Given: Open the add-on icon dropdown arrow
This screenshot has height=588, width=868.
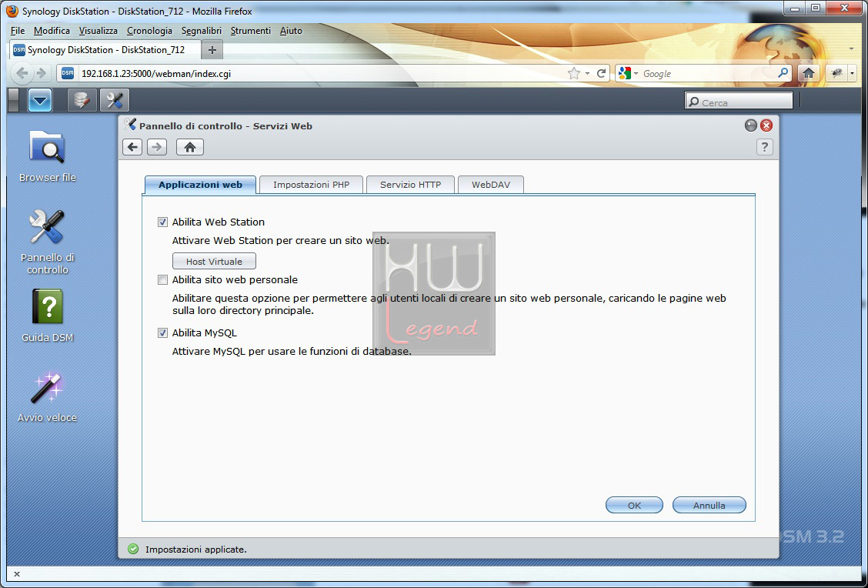Looking at the screenshot, I should (x=852, y=73).
